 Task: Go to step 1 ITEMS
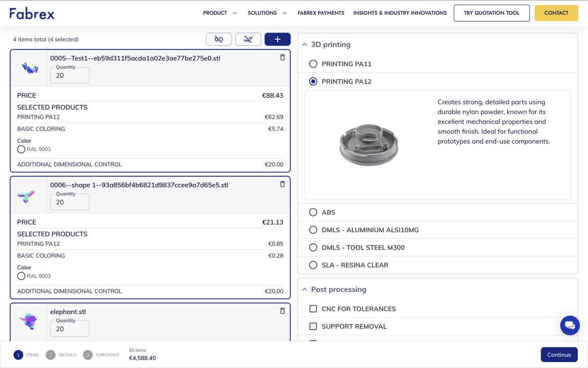coord(26,355)
